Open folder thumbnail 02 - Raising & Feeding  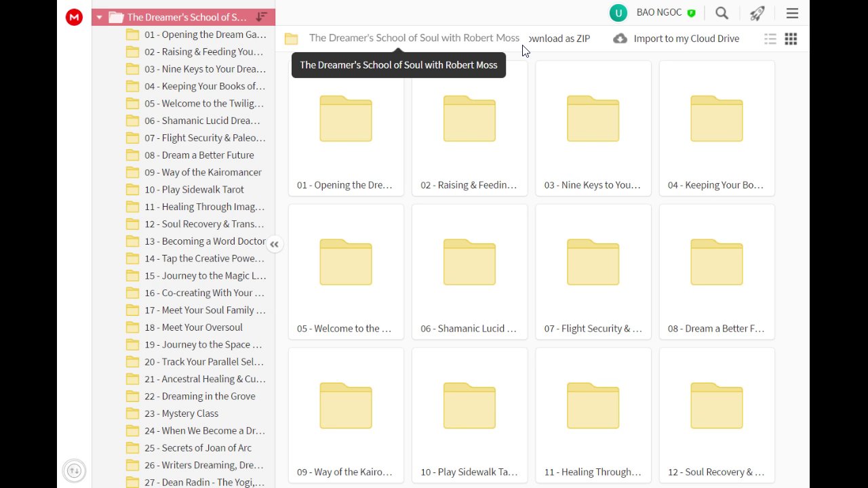click(x=469, y=128)
